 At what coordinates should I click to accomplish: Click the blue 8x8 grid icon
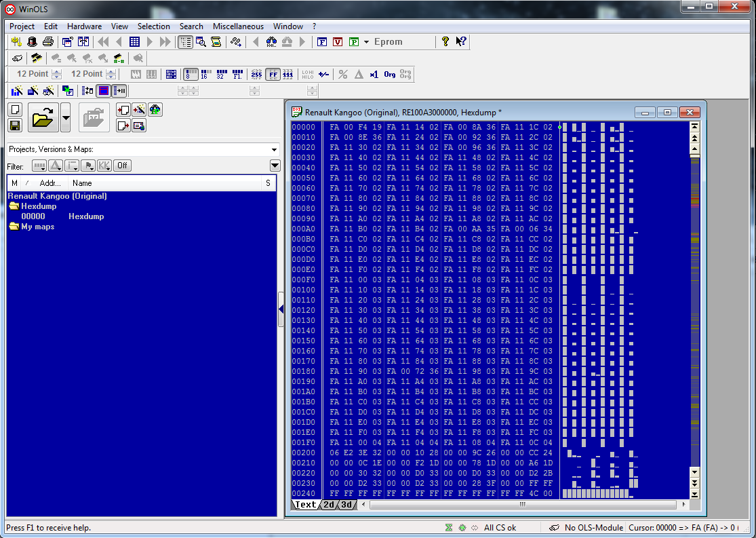(x=171, y=75)
